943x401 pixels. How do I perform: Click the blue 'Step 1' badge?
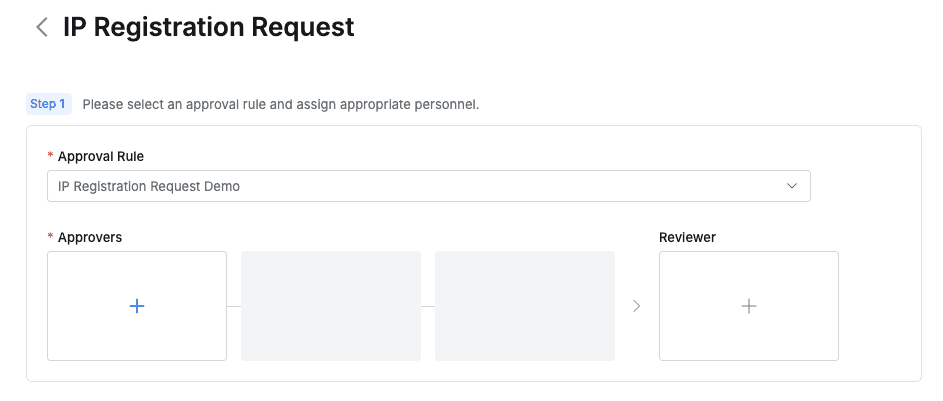coord(48,104)
